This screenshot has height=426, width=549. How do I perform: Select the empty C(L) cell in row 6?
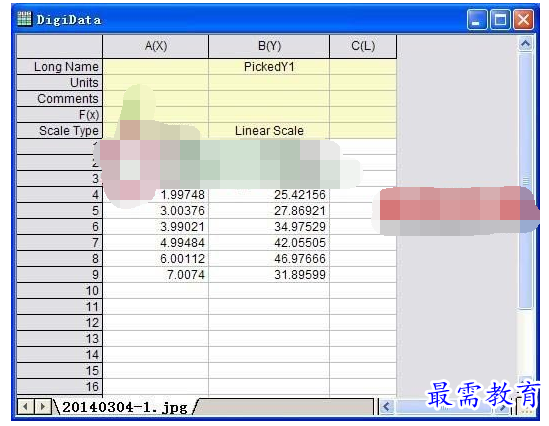click(363, 227)
